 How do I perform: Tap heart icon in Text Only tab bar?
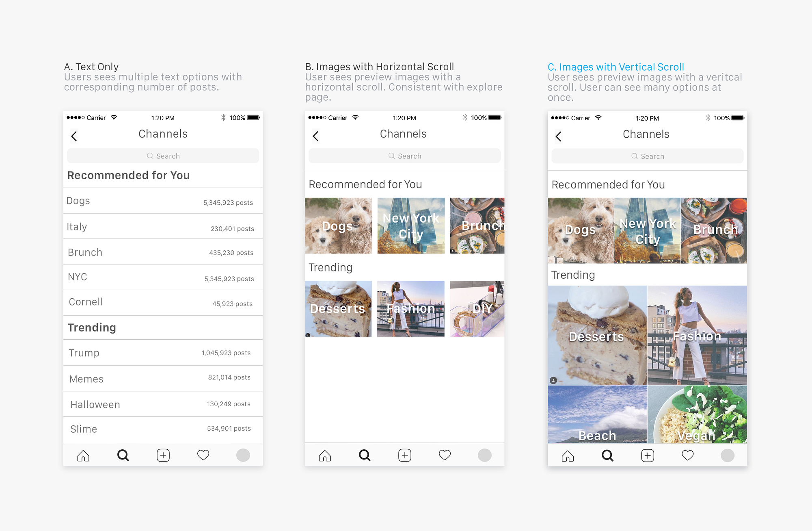pos(203,455)
